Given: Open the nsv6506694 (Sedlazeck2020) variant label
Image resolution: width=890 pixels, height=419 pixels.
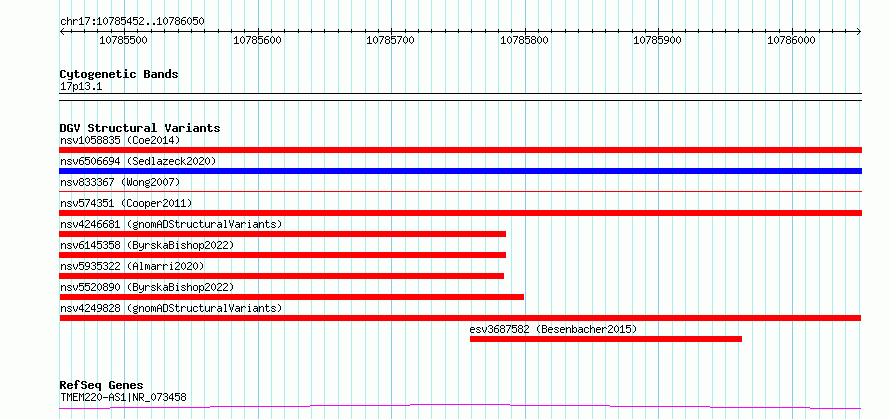Looking at the screenshot, I should (x=138, y=161).
